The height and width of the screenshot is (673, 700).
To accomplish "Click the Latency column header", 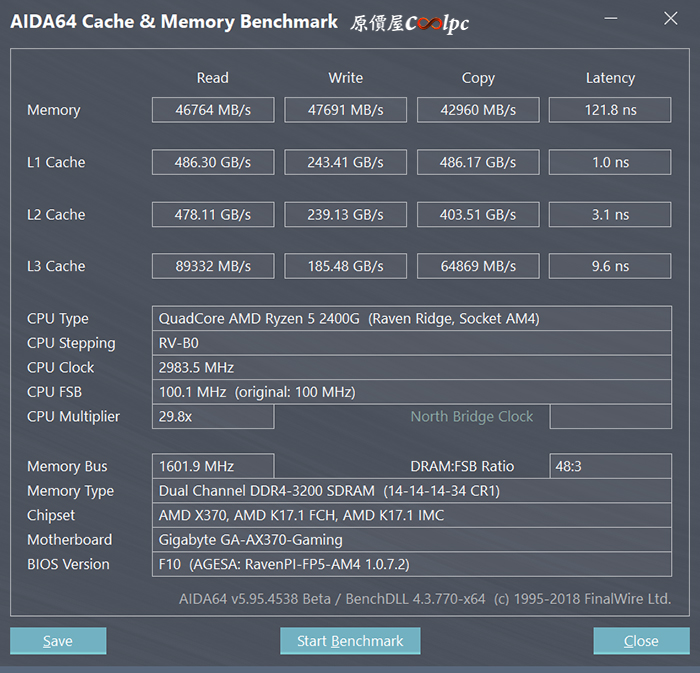I will pyautogui.click(x=610, y=78).
